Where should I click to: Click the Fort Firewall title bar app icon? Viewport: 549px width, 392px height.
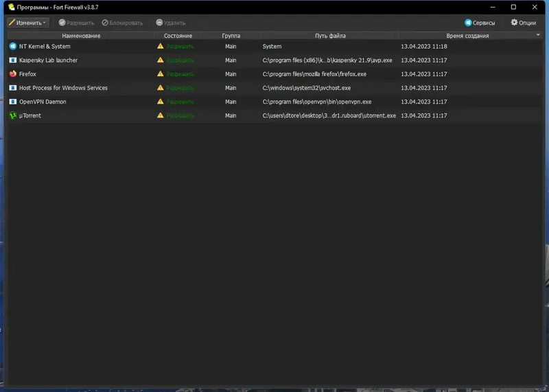11,7
